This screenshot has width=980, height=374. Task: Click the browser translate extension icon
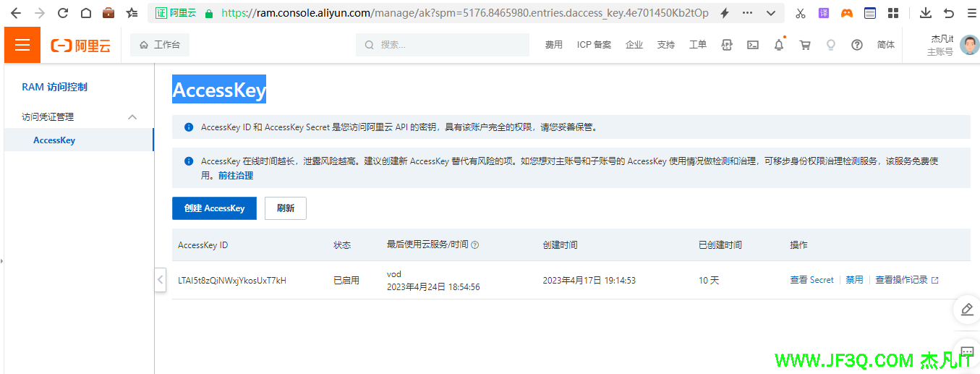(x=824, y=13)
